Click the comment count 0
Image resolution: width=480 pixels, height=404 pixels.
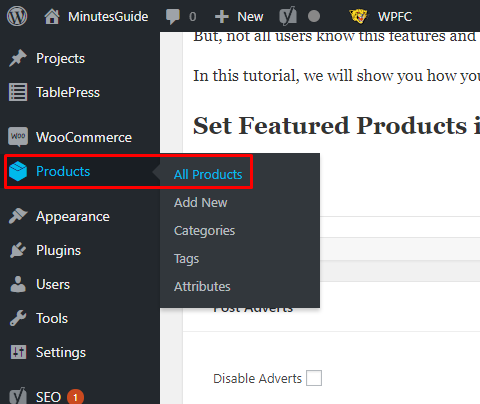[x=193, y=17]
